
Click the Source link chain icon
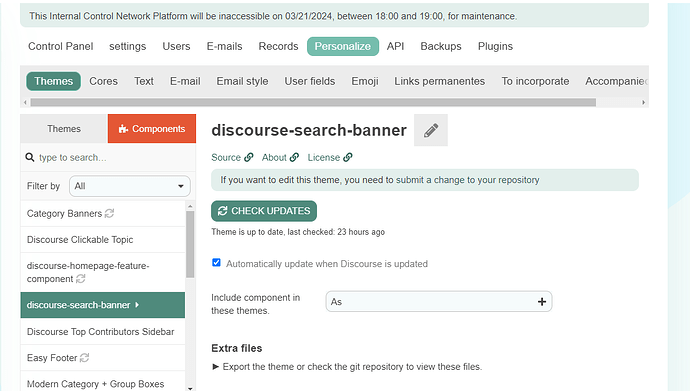click(249, 157)
